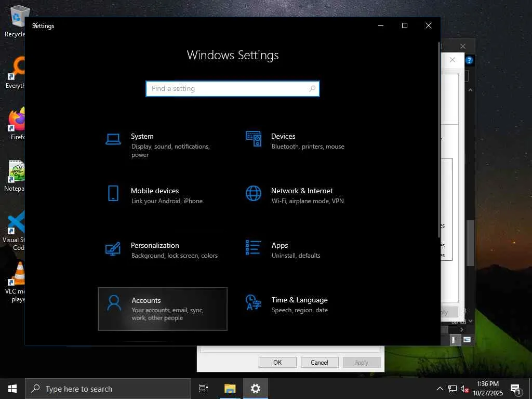Click the Settings window vertical scrollbar

pos(439,139)
